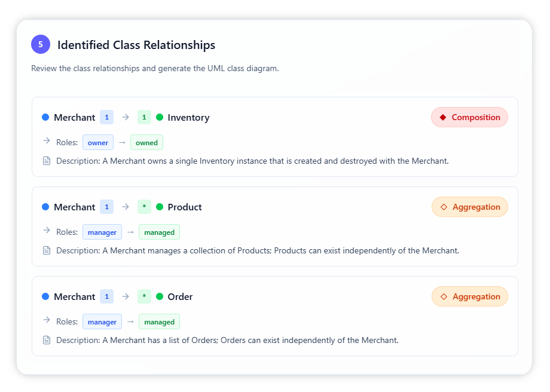Click the manager role tag in Product card
The height and width of the screenshot is (392, 550).
102,232
